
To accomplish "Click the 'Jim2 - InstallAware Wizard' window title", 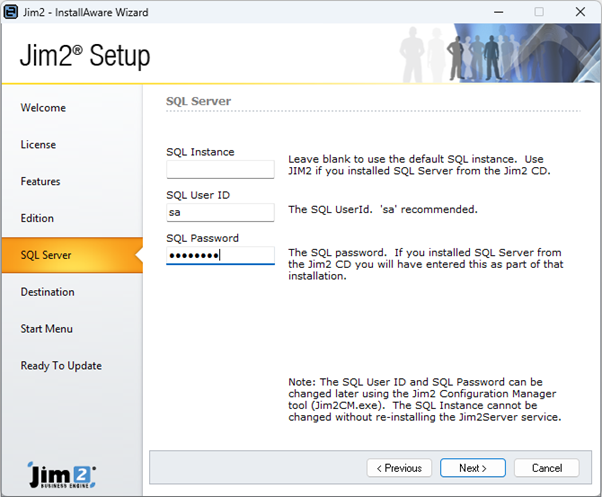I will (x=86, y=12).
